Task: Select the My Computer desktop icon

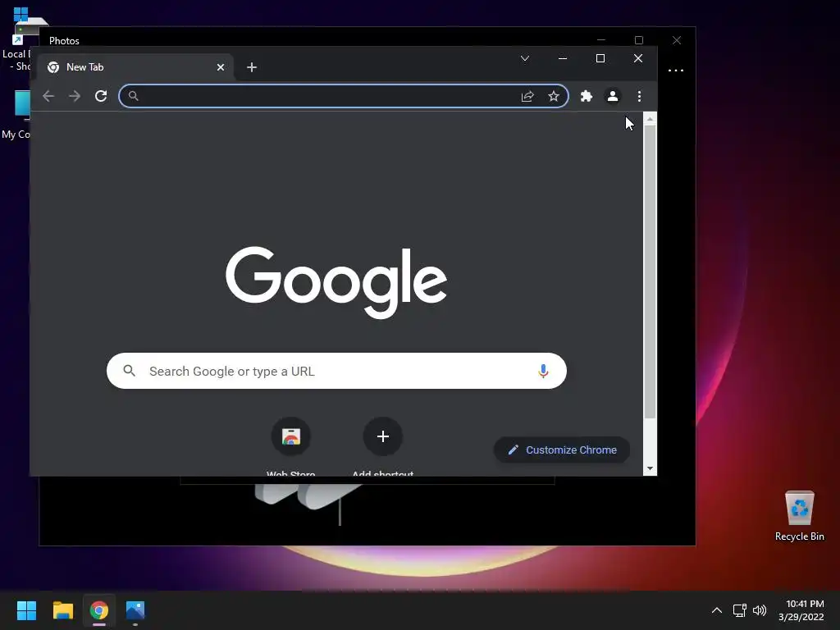Action: (x=16, y=115)
